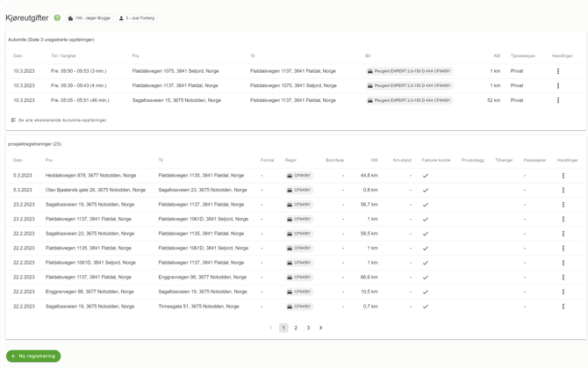Open actions menu for the 52 km Automile trip
Screen dimensions: 588x369
558,100
